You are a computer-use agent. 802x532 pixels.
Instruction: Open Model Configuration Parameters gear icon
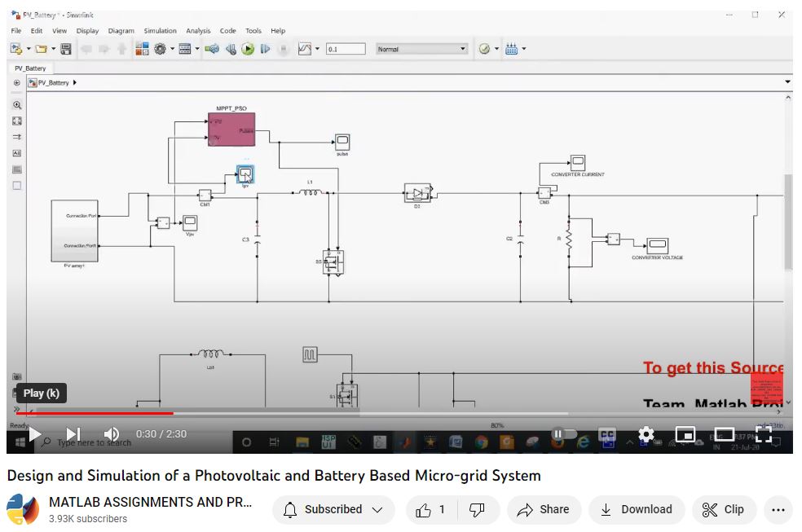[x=160, y=49]
